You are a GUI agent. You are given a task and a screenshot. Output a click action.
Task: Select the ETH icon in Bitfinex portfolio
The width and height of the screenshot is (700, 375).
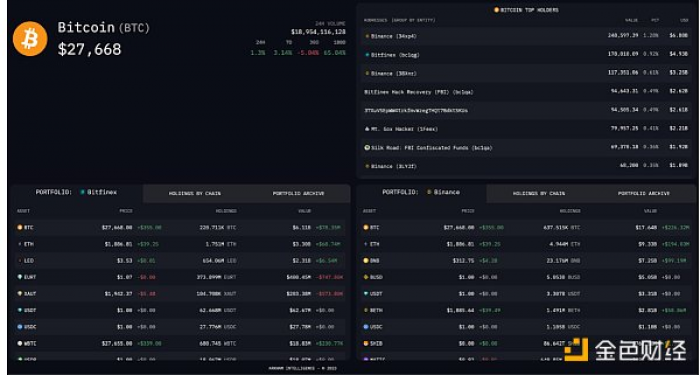[20, 244]
